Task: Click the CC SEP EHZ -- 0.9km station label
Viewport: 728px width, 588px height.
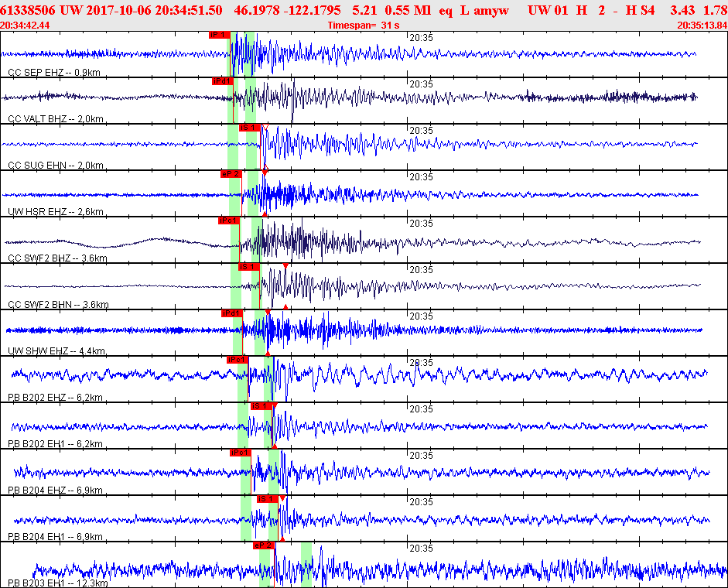Action: pos(54,73)
